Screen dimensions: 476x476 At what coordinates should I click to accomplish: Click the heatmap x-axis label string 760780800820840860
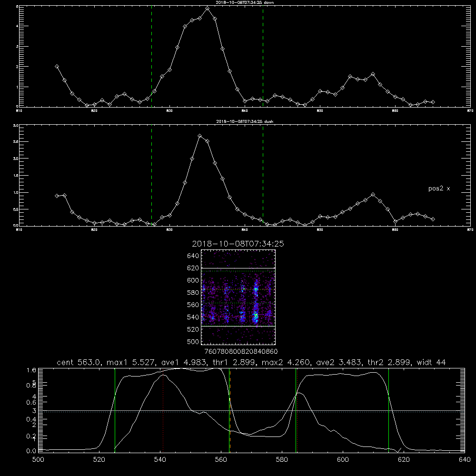click(241, 351)
